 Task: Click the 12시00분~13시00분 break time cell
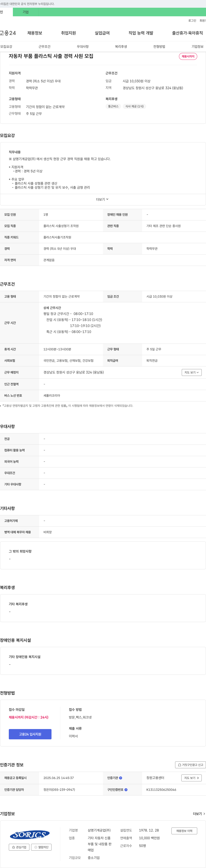pyautogui.click(x=57, y=350)
